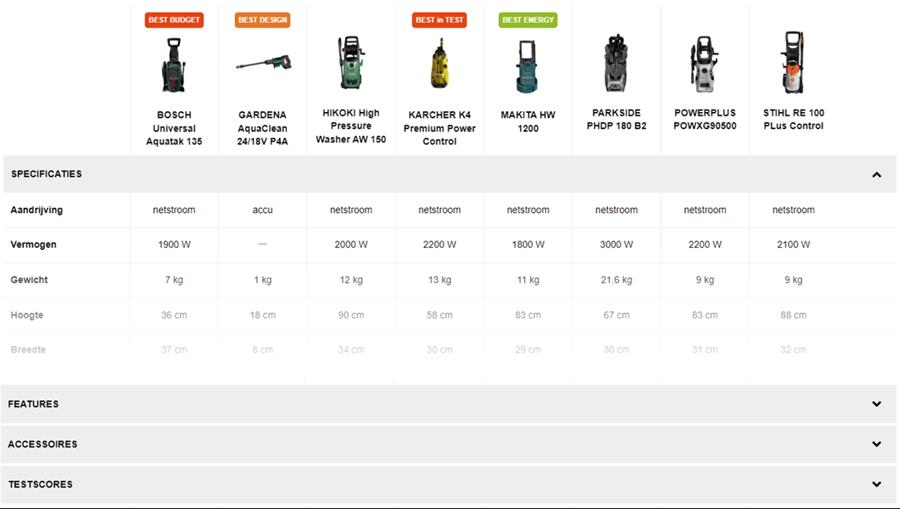
Task: Click the SPECIFICATIES section header label
Action: (46, 174)
